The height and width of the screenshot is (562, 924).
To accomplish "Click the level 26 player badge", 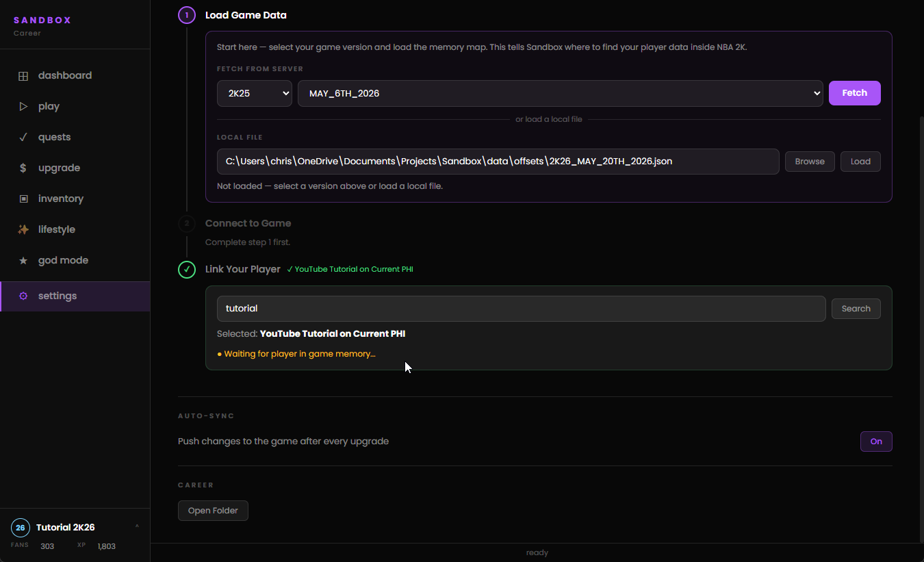I will (x=21, y=528).
